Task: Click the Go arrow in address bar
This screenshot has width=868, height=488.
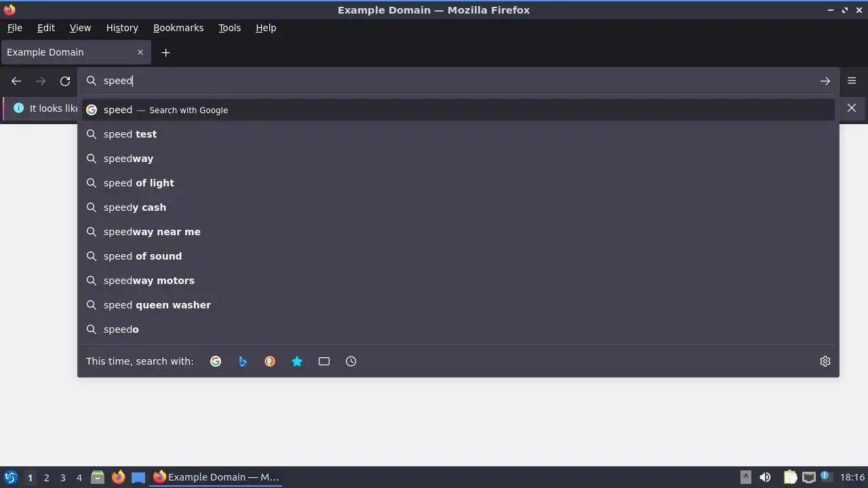Action: point(825,81)
